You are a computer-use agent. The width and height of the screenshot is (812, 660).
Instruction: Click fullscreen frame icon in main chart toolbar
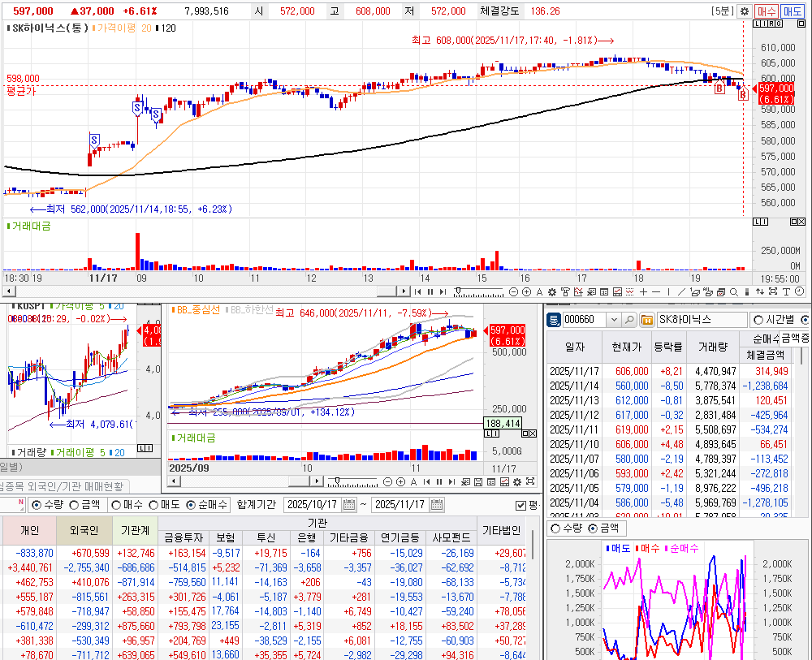(x=773, y=291)
